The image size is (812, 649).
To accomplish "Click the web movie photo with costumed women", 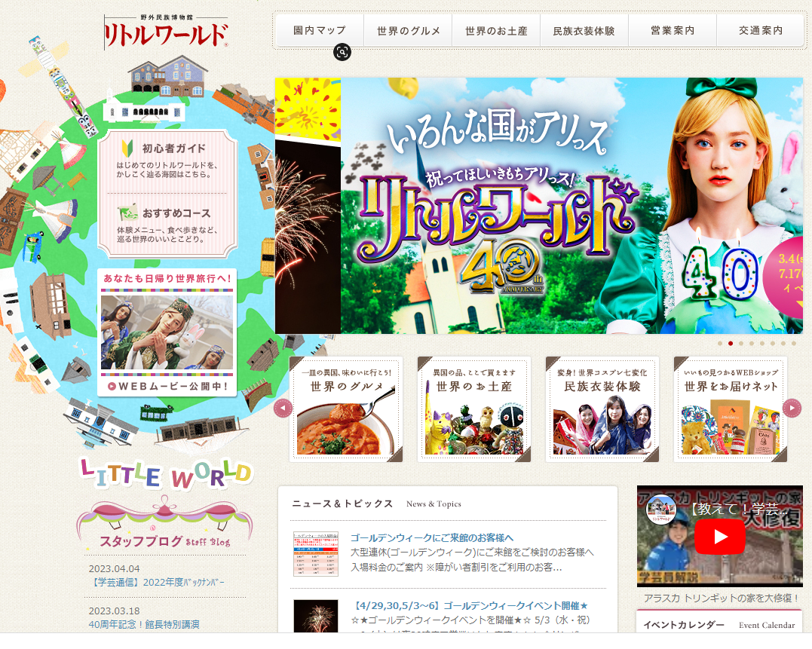I will 167,332.
